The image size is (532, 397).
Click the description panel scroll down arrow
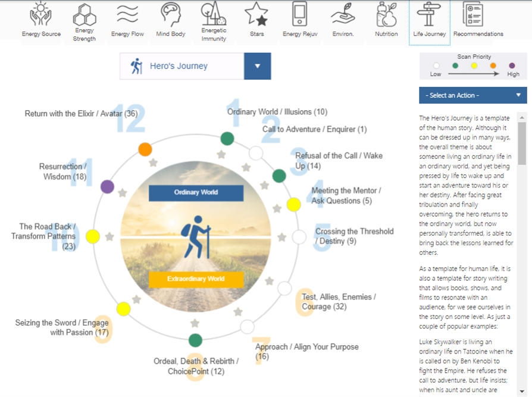[522, 392]
